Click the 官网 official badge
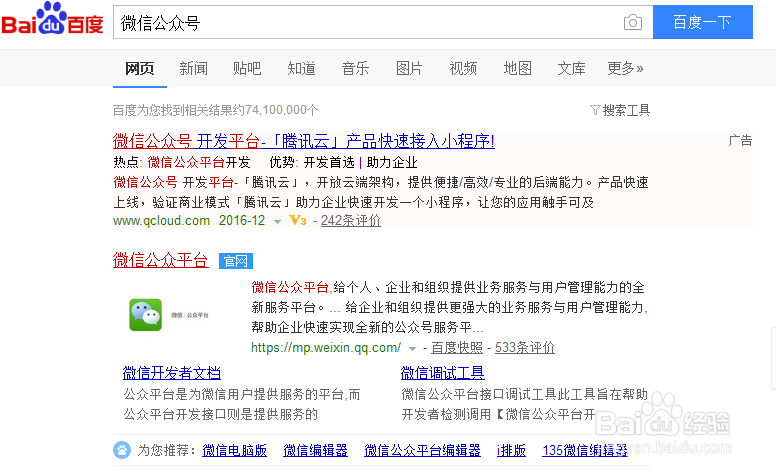The image size is (776, 475). (236, 261)
